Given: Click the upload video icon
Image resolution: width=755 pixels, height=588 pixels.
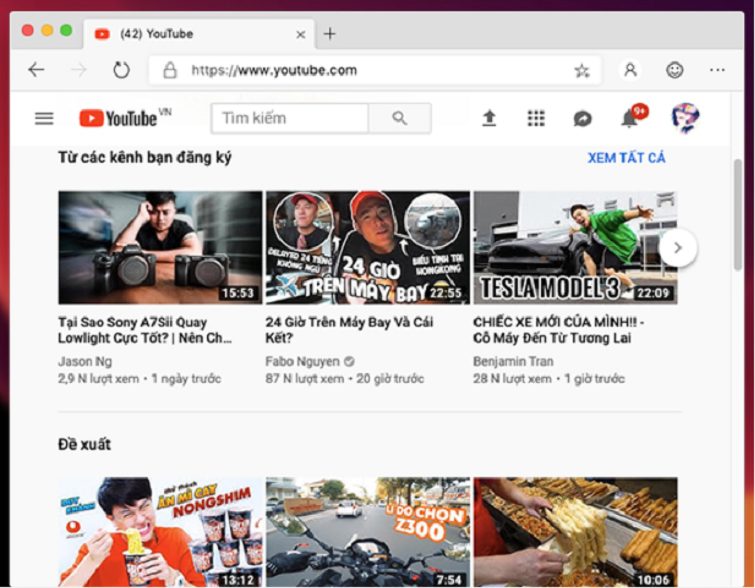Looking at the screenshot, I should click(489, 118).
